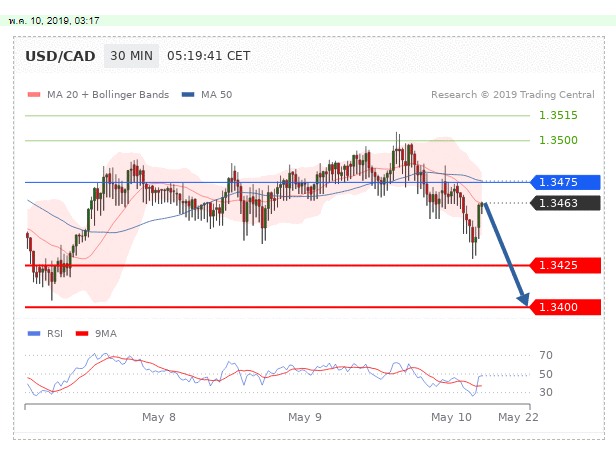Viewport: 616px width, 451px height.
Task: Click the black 1.3463 current price tag
Action: tap(565, 203)
